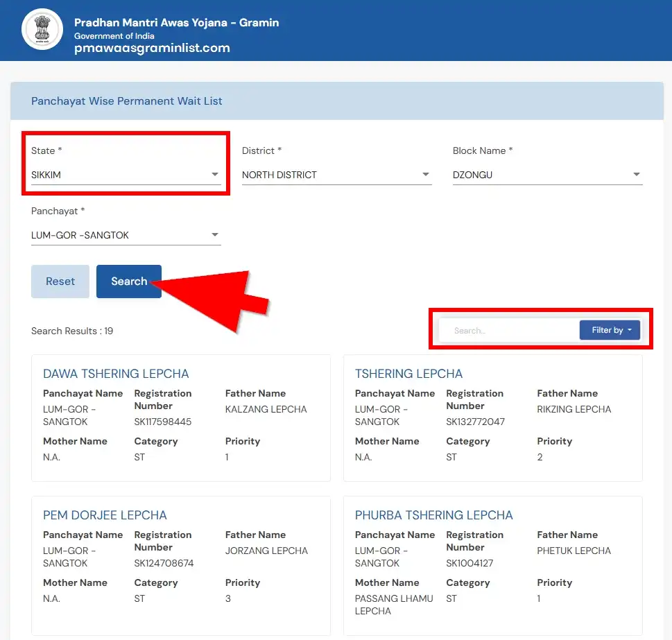This screenshot has width=672, height=640.
Task: Click the pmawaasgraminlist.com site name
Action: coord(152,48)
